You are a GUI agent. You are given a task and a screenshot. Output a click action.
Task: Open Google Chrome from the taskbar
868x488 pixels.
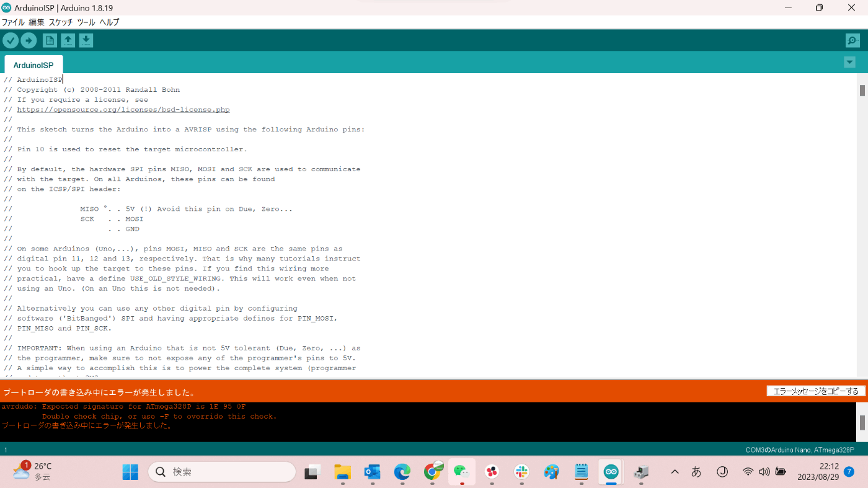[433, 472]
